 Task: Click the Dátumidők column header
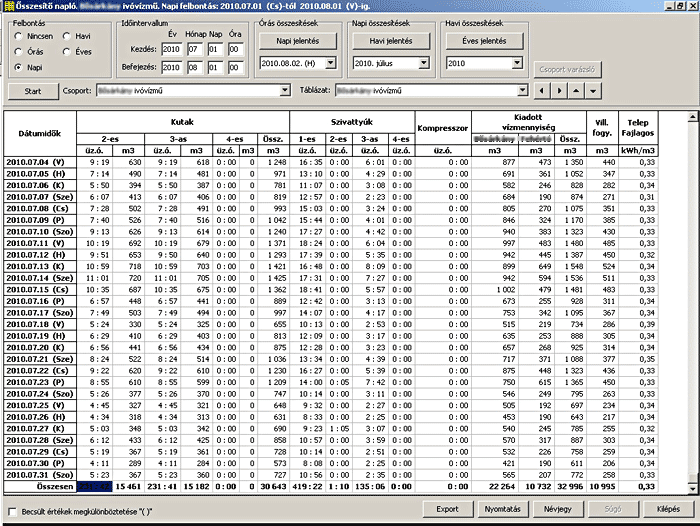(x=40, y=134)
